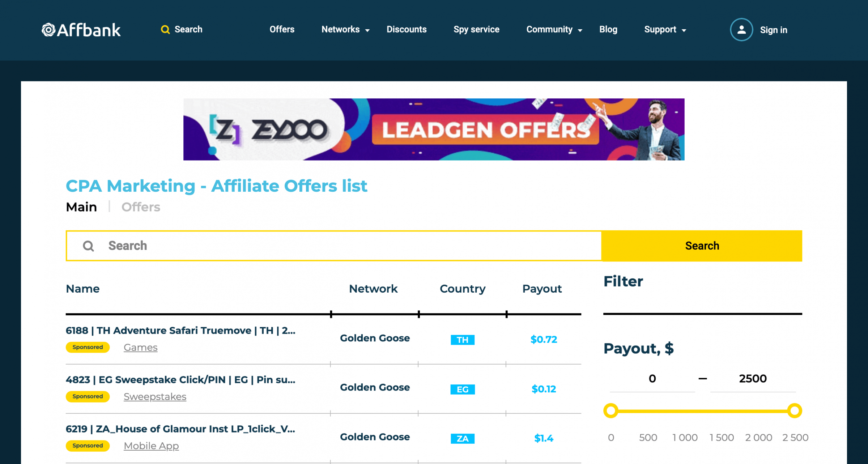
Task: Go to Main breadcrumb link
Action: click(81, 207)
